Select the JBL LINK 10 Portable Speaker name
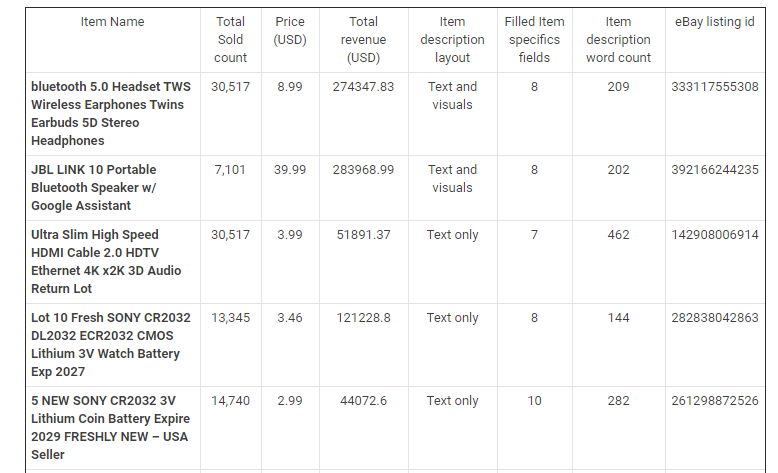 point(94,188)
